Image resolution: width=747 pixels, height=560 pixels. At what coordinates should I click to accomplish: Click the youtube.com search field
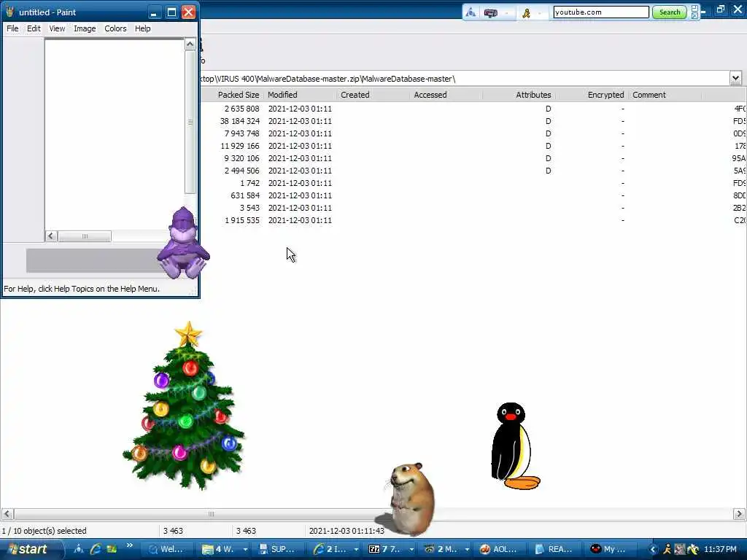(x=601, y=12)
